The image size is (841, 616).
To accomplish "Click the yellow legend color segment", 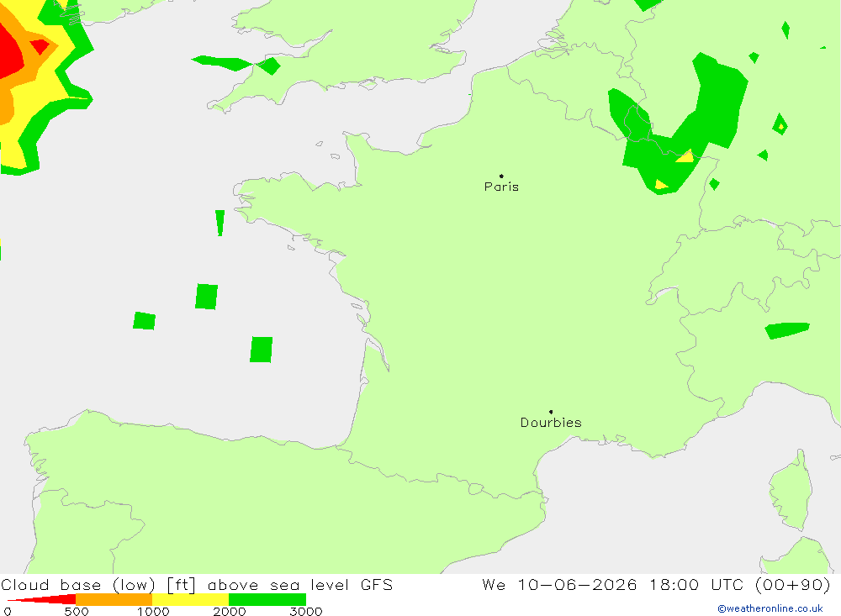I will point(190,599).
